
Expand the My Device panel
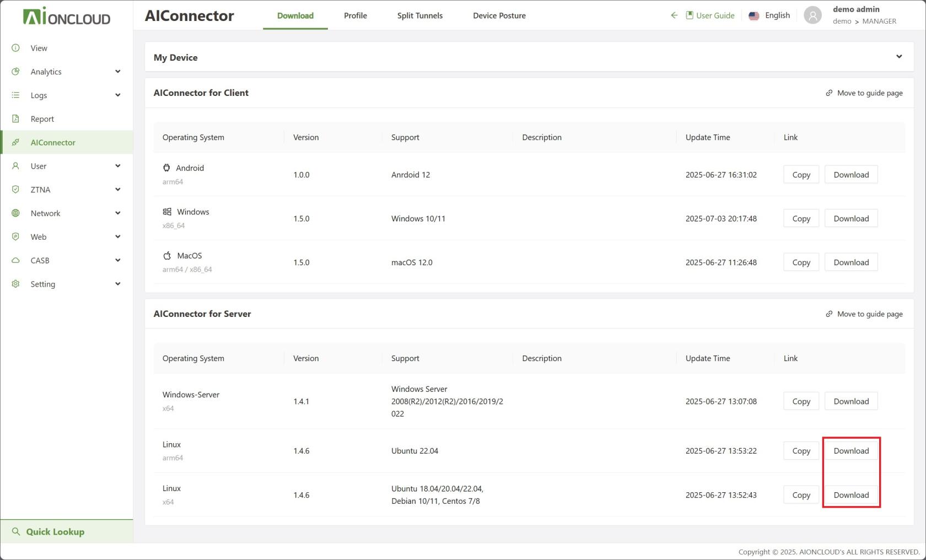coord(899,57)
